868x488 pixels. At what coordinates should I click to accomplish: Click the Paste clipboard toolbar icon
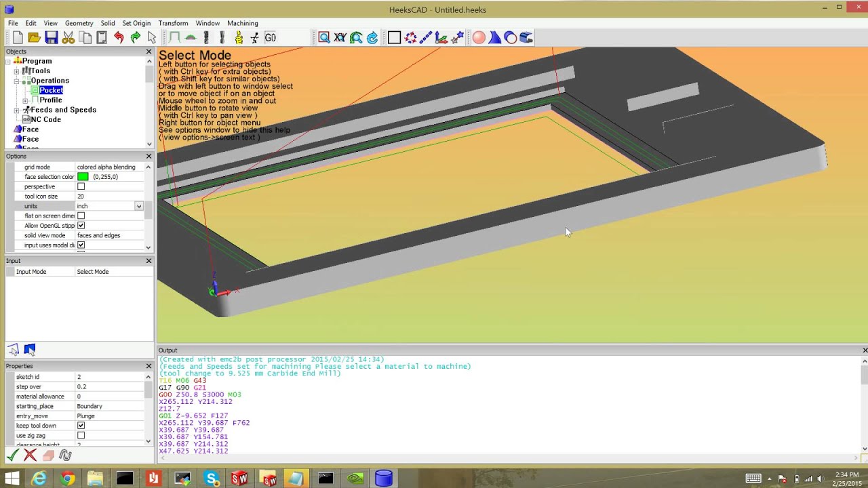click(102, 38)
